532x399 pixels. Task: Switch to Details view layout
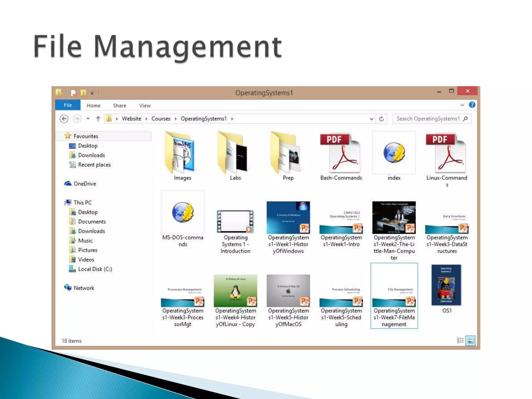coord(460,341)
